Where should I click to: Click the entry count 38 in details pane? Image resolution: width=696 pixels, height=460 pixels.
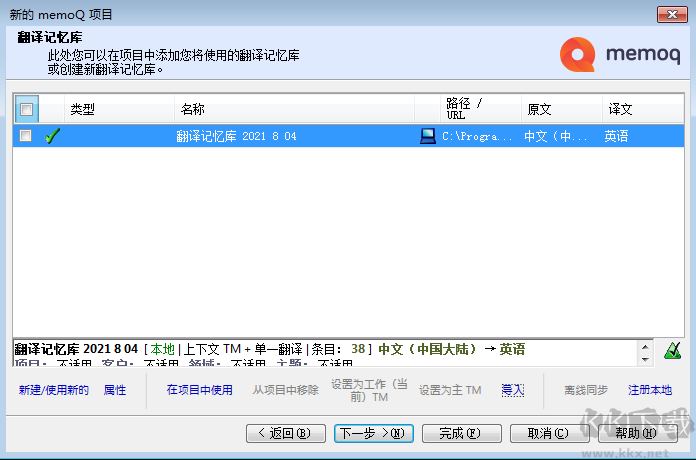358,349
